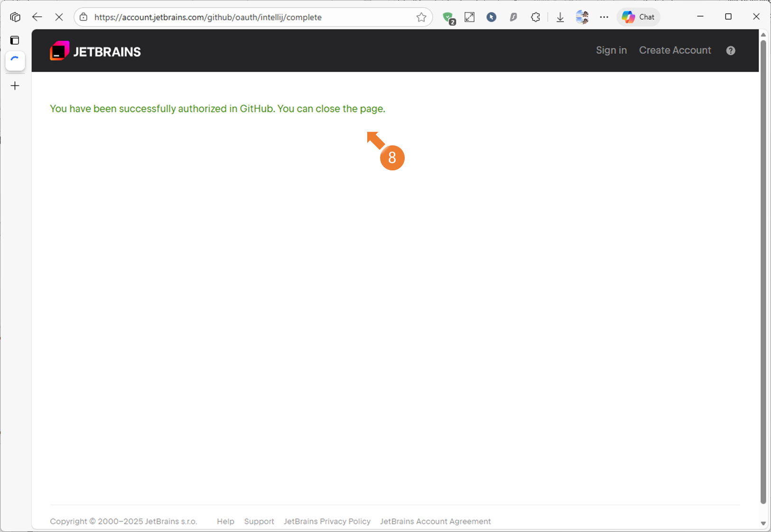Open the browser workspaces icon

pos(15,17)
